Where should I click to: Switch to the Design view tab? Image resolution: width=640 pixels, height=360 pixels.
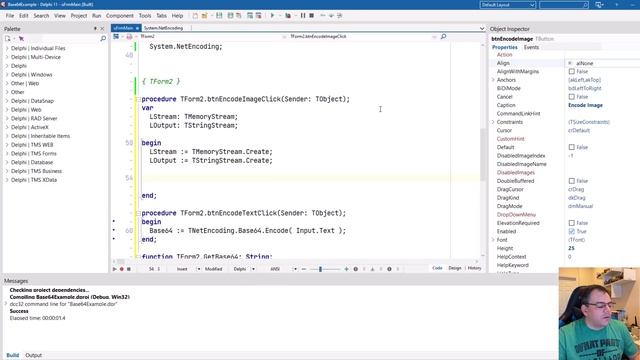(x=455, y=268)
